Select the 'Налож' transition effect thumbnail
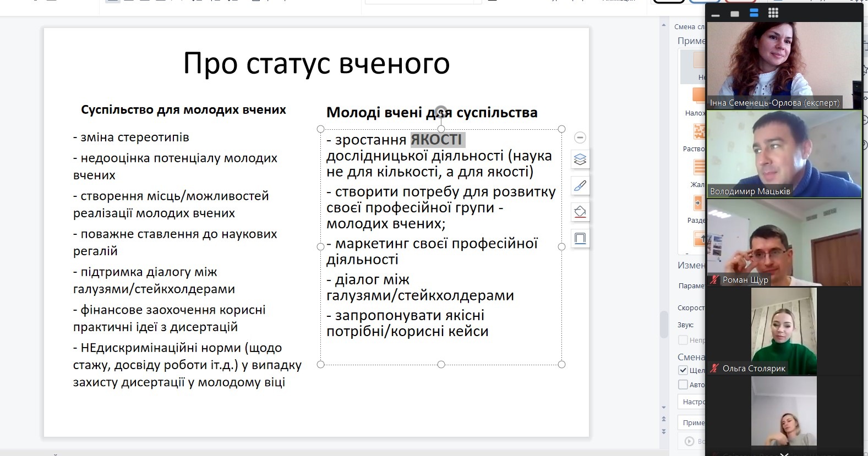Viewport: 868px width, 456px height. 698,98
